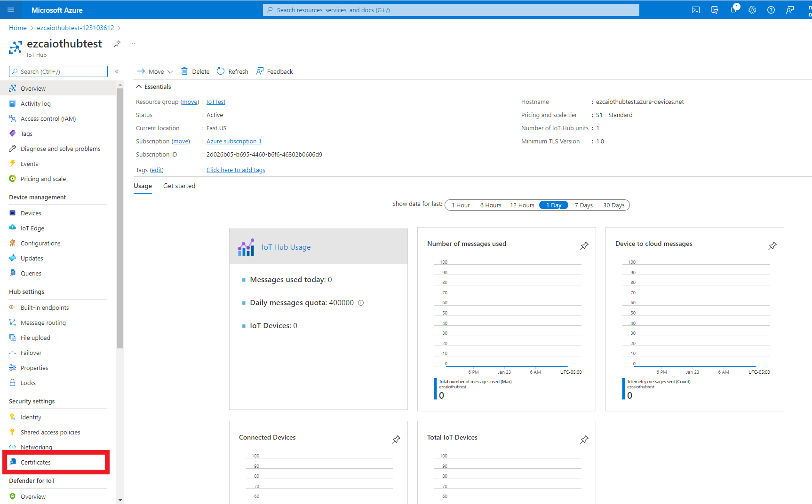Open Identity security setting
Image resolution: width=812 pixels, height=504 pixels.
(31, 417)
